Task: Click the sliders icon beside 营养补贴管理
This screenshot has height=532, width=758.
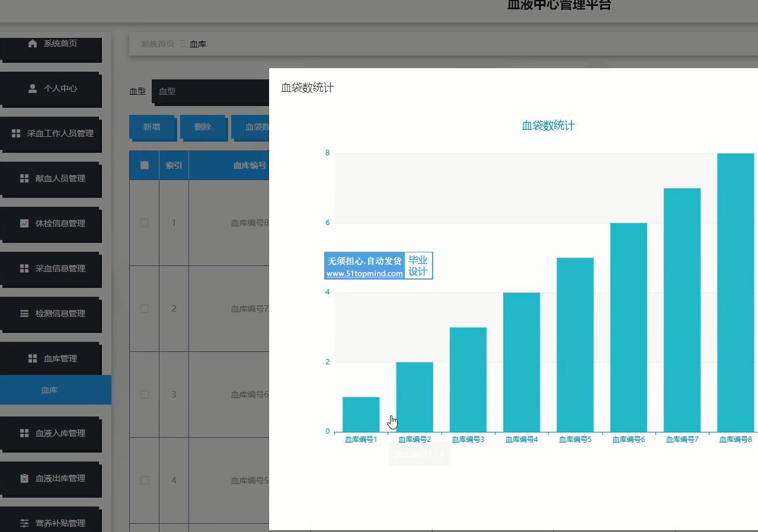Action: [24, 523]
